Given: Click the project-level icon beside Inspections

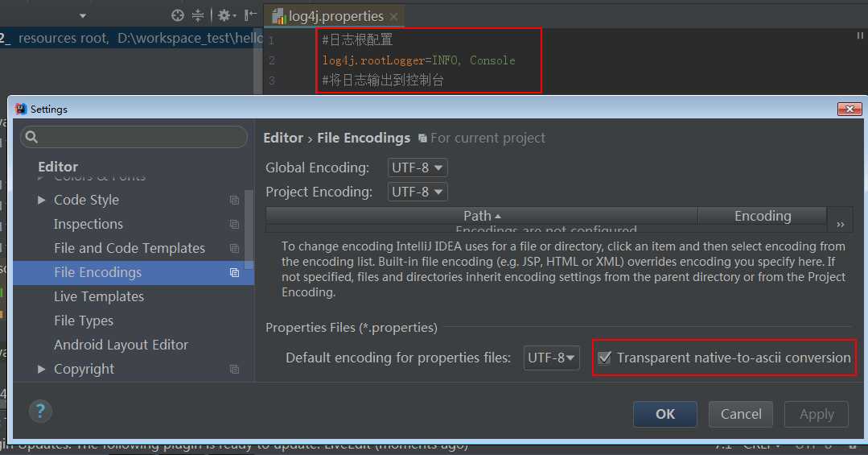Looking at the screenshot, I should (234, 225).
